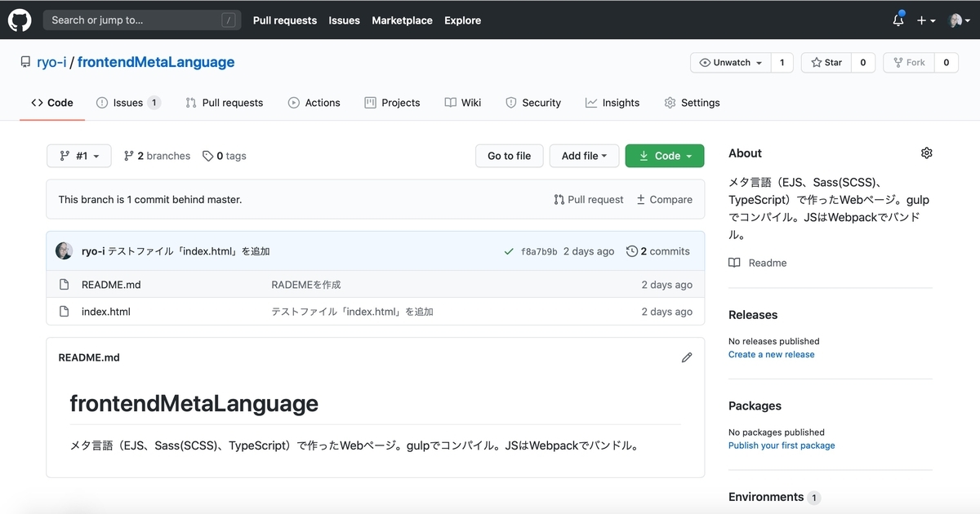Compare this branch with master
Screen dimensions: 980x514
[664, 199]
